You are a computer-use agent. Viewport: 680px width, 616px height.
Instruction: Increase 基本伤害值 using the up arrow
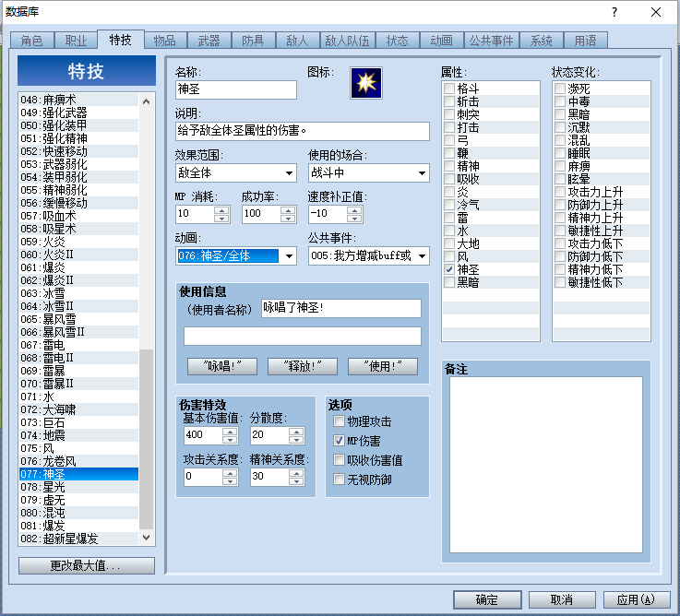coord(230,431)
